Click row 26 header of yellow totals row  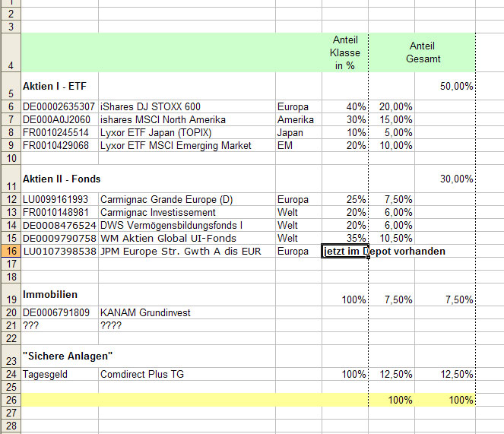pos(11,399)
